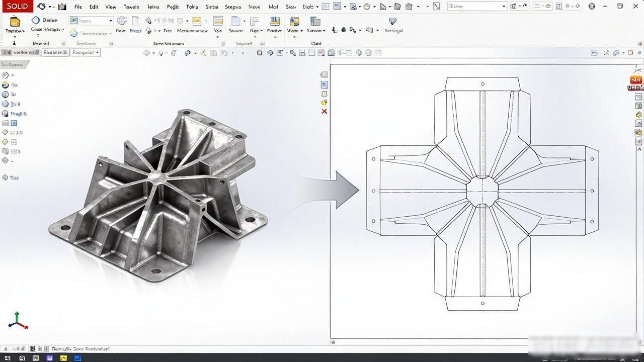
Task: Click the first circular icon in left tree
Action: click(5, 75)
